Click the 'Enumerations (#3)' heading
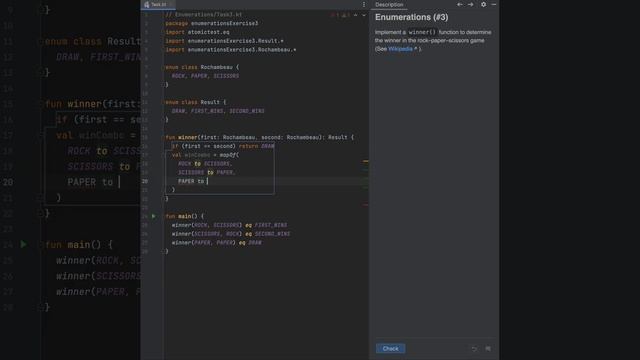Screen dimensions: 640x360 click(411, 17)
